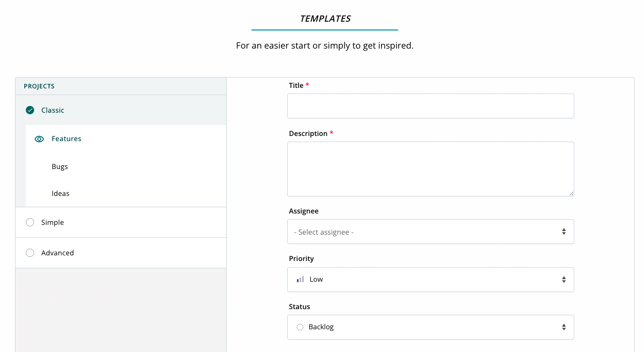Select the Features template item
Image resolution: width=644 pixels, height=352 pixels.
(67, 139)
